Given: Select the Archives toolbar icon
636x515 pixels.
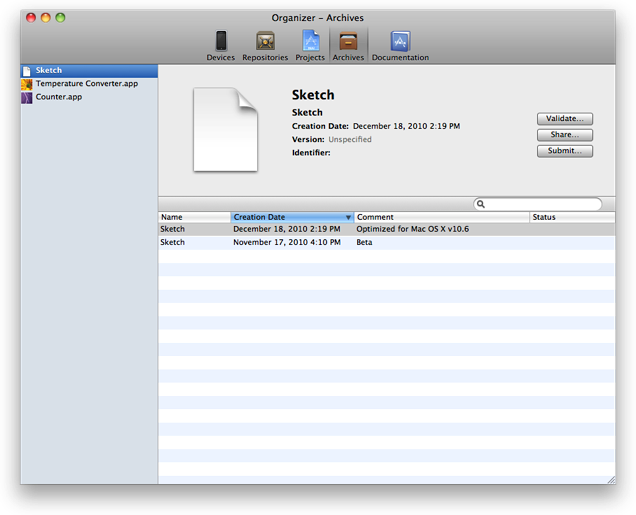Looking at the screenshot, I should pyautogui.click(x=348, y=42).
